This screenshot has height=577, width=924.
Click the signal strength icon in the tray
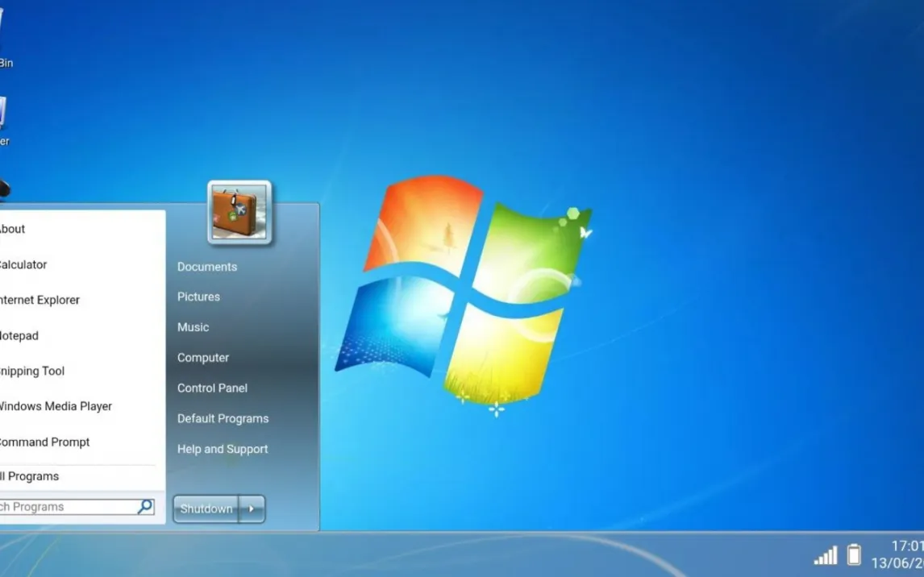click(826, 555)
